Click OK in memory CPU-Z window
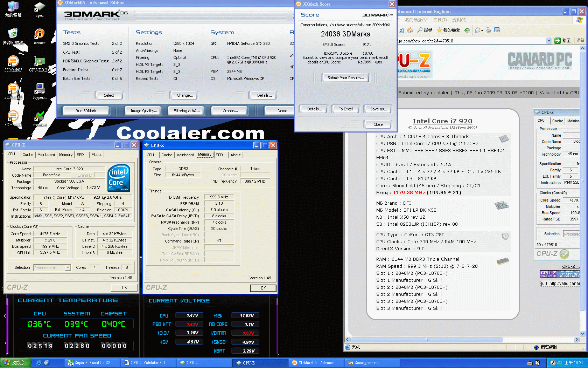The image size is (588, 368). [x=263, y=288]
